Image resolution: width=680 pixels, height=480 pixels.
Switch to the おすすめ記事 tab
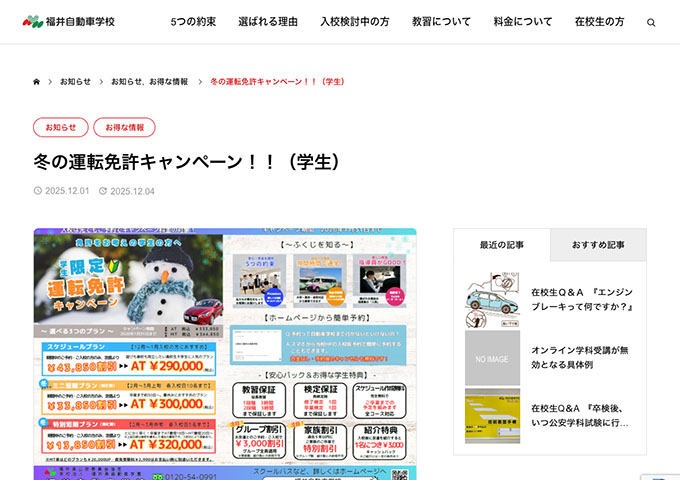[598, 245]
